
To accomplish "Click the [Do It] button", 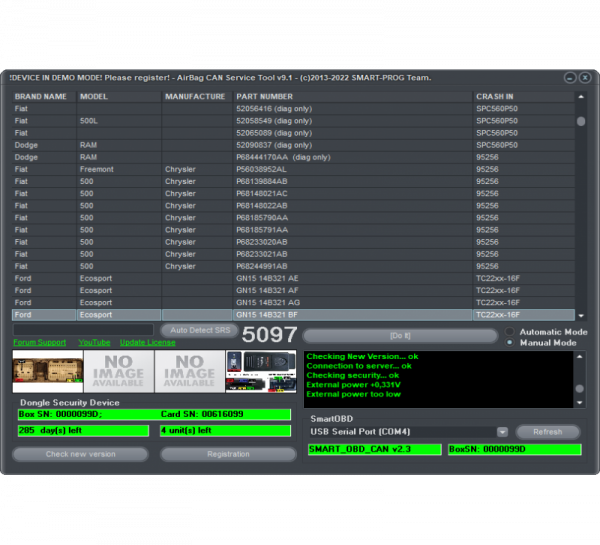I will (x=400, y=336).
